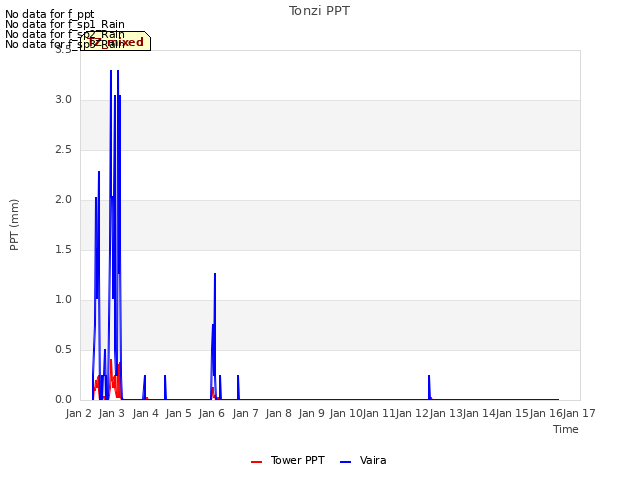Click the TZ_mixed annotation label
This screenshot has height=480, width=640.
[116, 42]
